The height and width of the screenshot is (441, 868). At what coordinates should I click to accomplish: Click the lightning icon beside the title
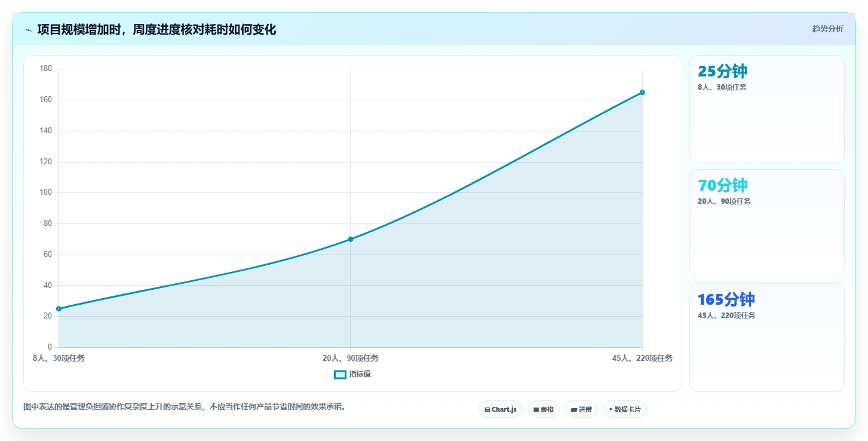(28, 30)
